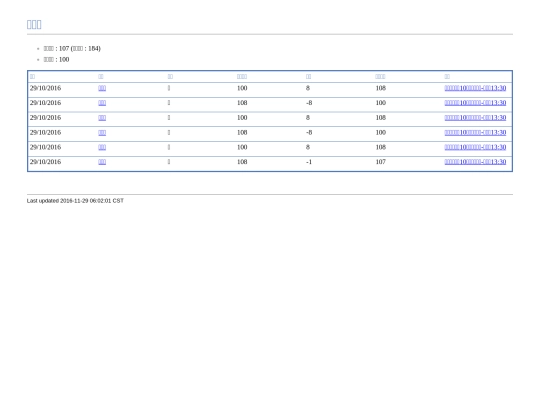Click the header above the name links column

tap(101, 76)
